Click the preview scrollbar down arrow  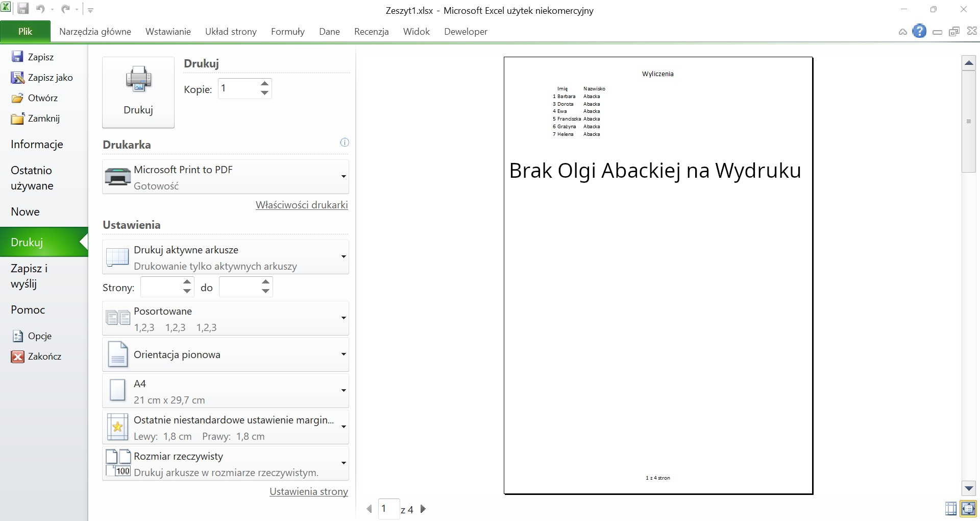[x=969, y=488]
